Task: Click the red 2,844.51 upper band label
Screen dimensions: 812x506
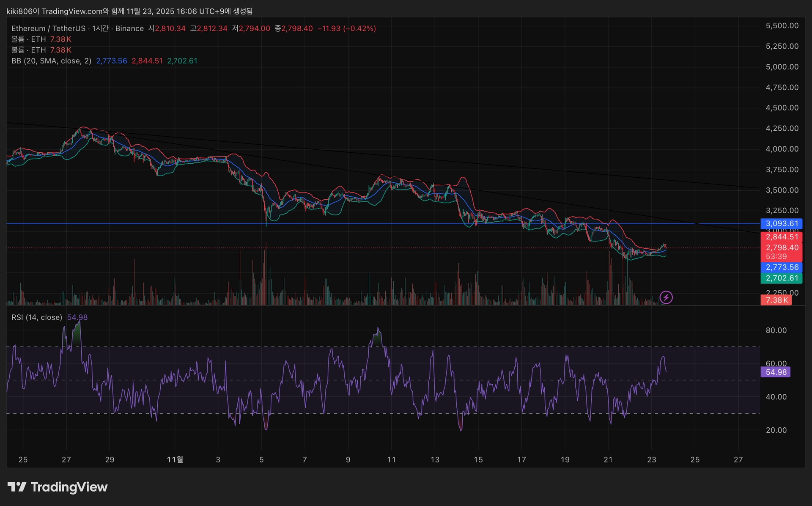Action: click(782, 236)
